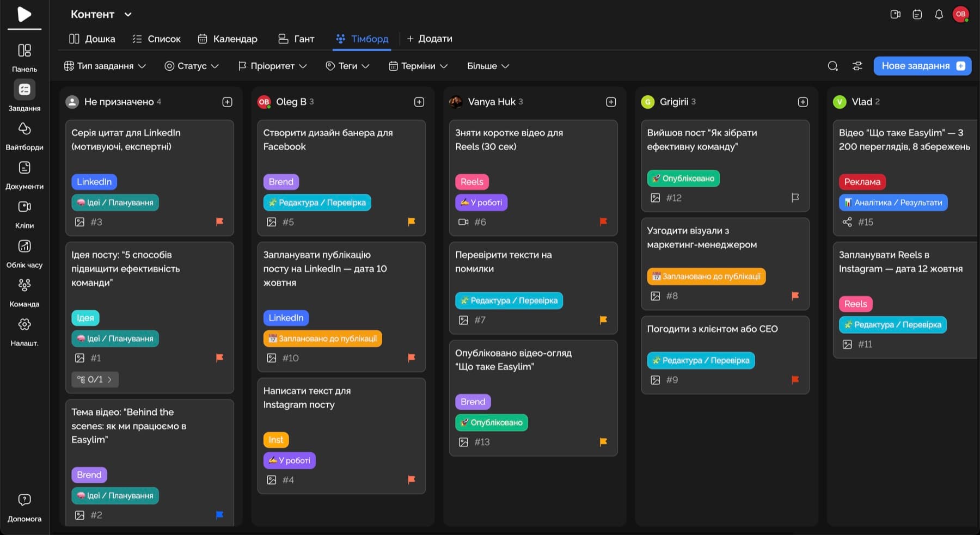
Task: Switch to the Список view tab
Action: pyautogui.click(x=156, y=39)
